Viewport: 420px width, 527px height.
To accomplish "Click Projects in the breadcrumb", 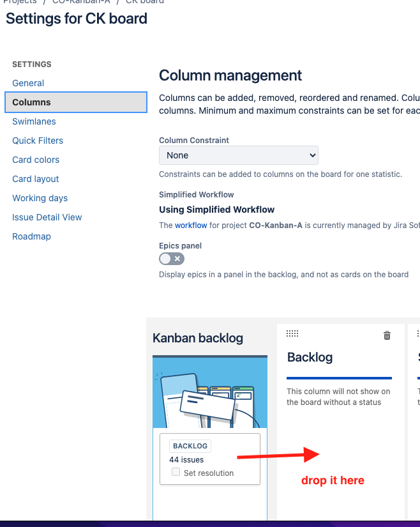I will click(x=20, y=2).
